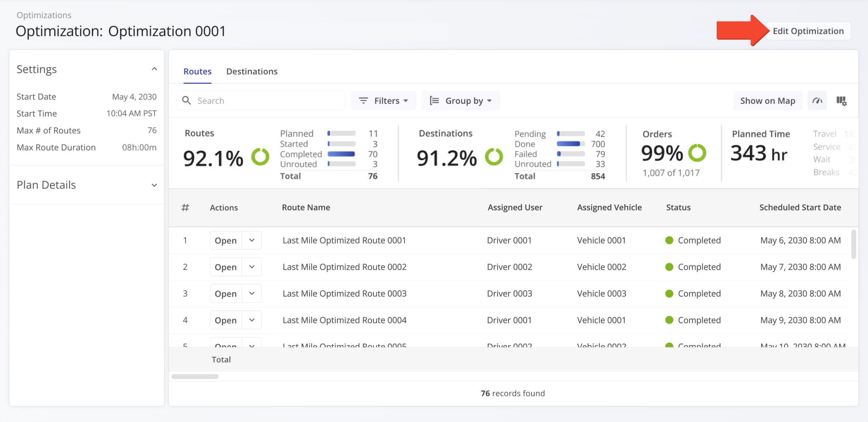Click the Show on Map button
This screenshot has width=868, height=422.
(x=768, y=100)
